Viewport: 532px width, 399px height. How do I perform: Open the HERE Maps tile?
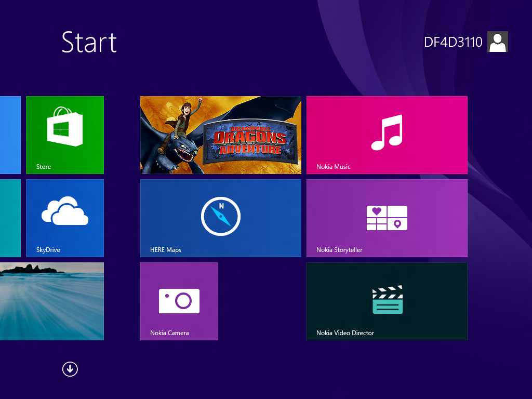(x=220, y=218)
